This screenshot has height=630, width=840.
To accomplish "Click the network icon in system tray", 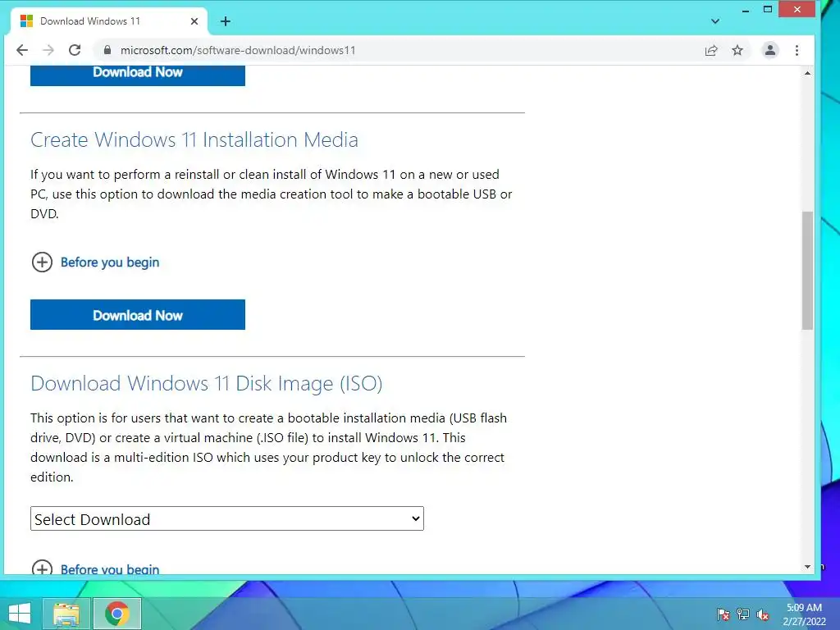I will (743, 614).
